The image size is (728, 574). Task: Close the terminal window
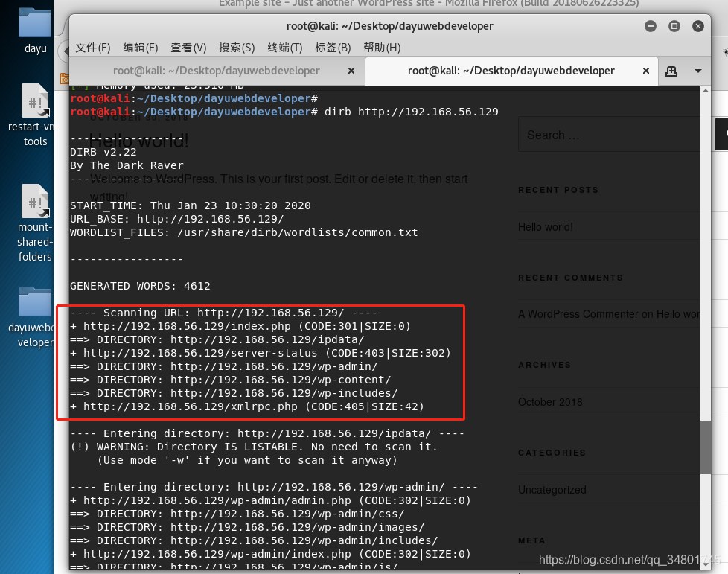(x=697, y=26)
